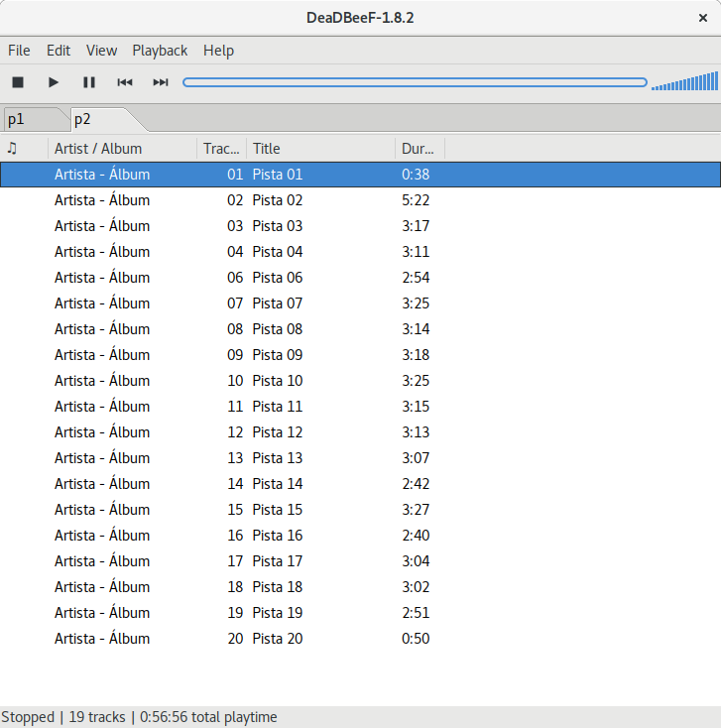Select the Pista 16 track row
Viewport: 721px width, 728px height.
(x=360, y=536)
